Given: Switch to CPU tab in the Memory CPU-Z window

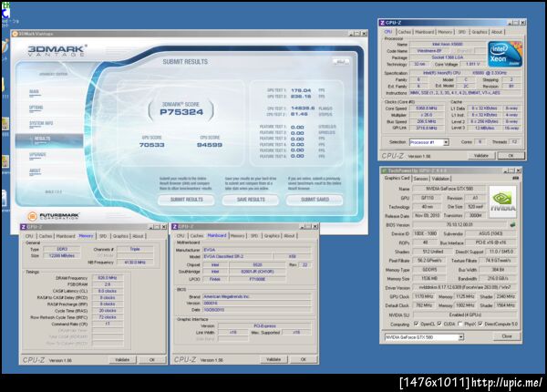Looking at the screenshot, I should (x=29, y=236).
